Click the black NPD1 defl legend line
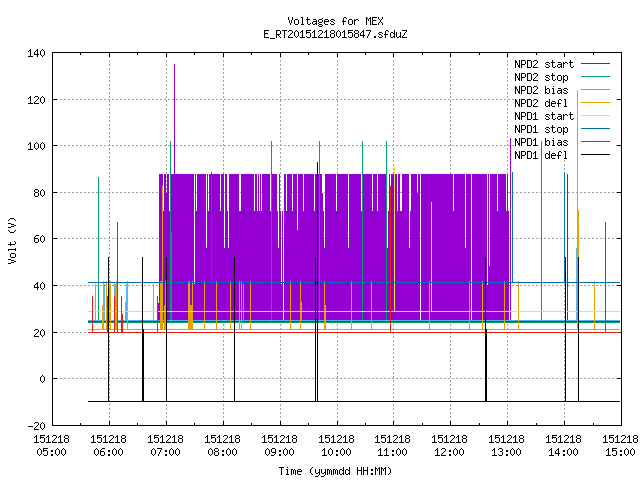Screen dimensions: 640x480 [x=595, y=155]
